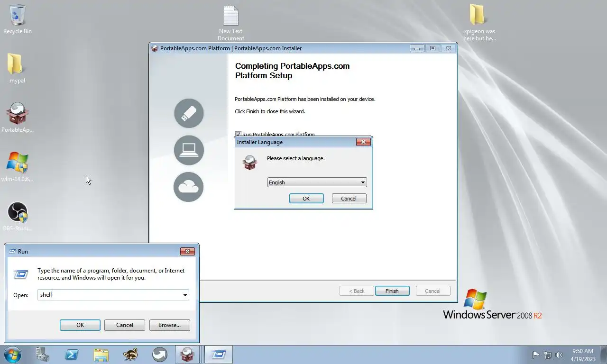The width and height of the screenshot is (607, 364).
Task: Open Windows Explorer from the taskbar
Action: pos(101,355)
